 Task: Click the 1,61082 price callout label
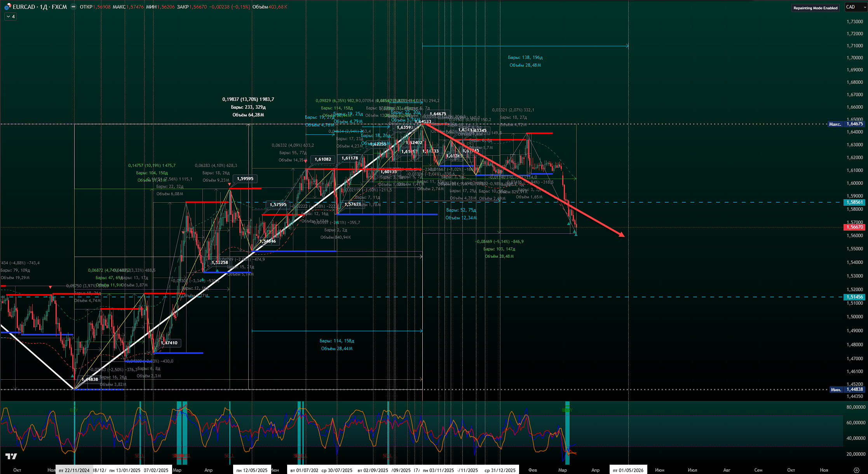[323, 159]
